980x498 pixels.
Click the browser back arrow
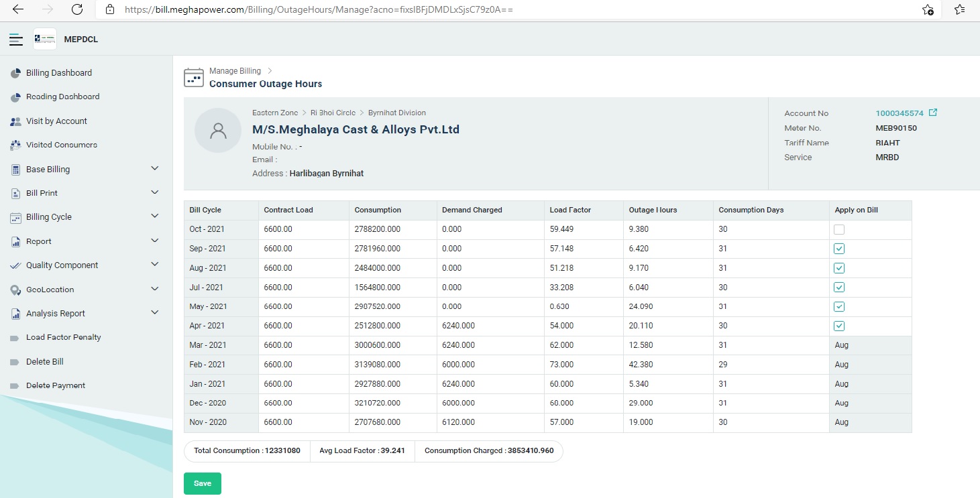[18, 9]
